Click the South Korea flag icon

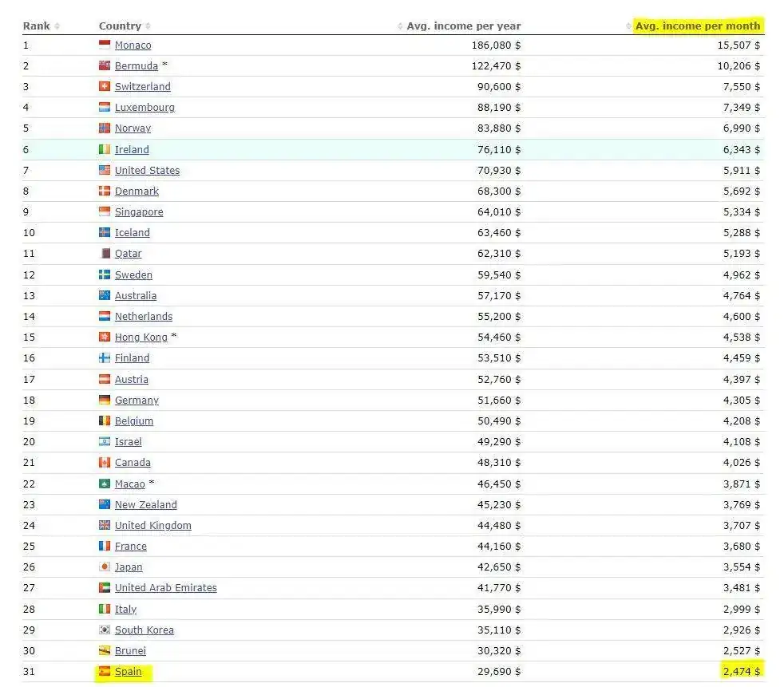tap(105, 630)
